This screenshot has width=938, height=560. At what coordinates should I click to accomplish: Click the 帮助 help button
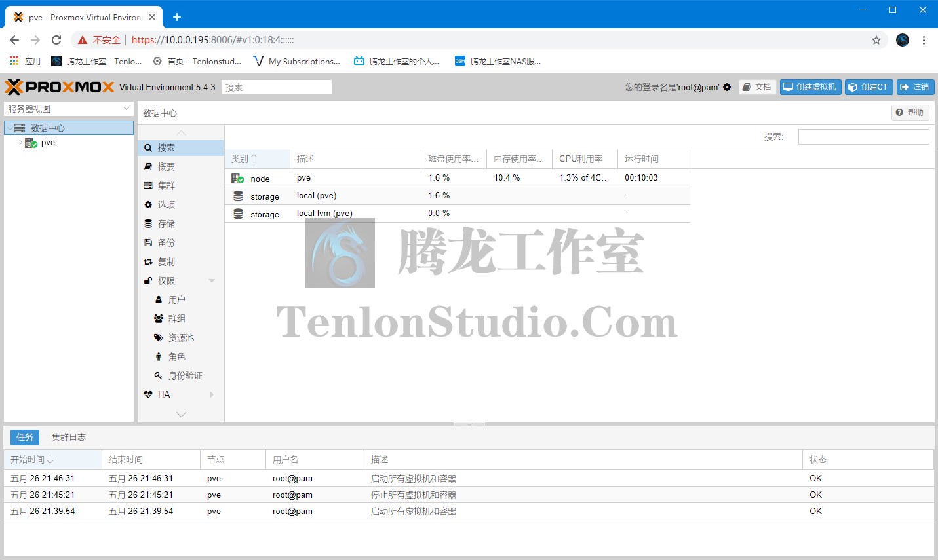pyautogui.click(x=910, y=113)
